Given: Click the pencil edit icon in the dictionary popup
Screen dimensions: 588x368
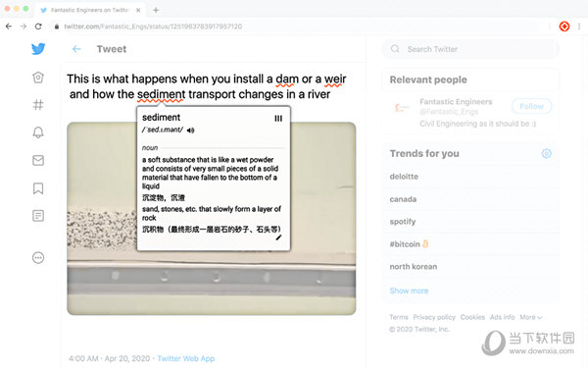Looking at the screenshot, I should coord(278,237).
